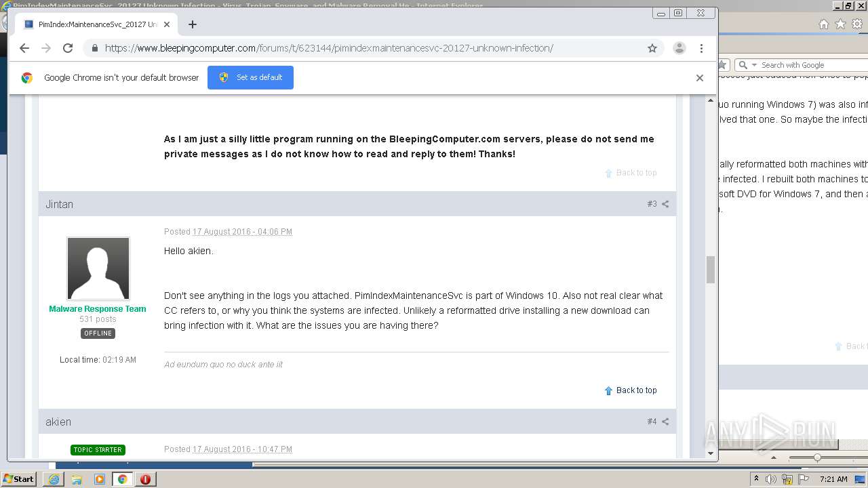Open the volume speaker tray icon
The image size is (868, 488).
pyautogui.click(x=771, y=479)
